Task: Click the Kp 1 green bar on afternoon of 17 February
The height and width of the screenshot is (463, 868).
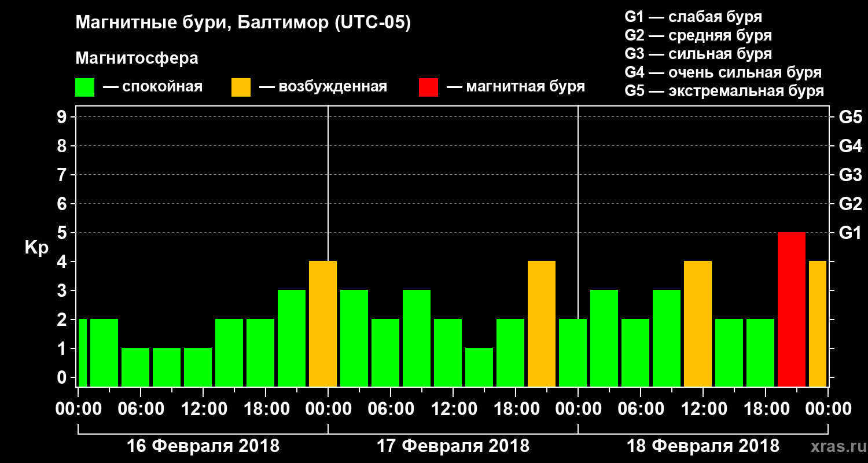Action: tap(479, 368)
